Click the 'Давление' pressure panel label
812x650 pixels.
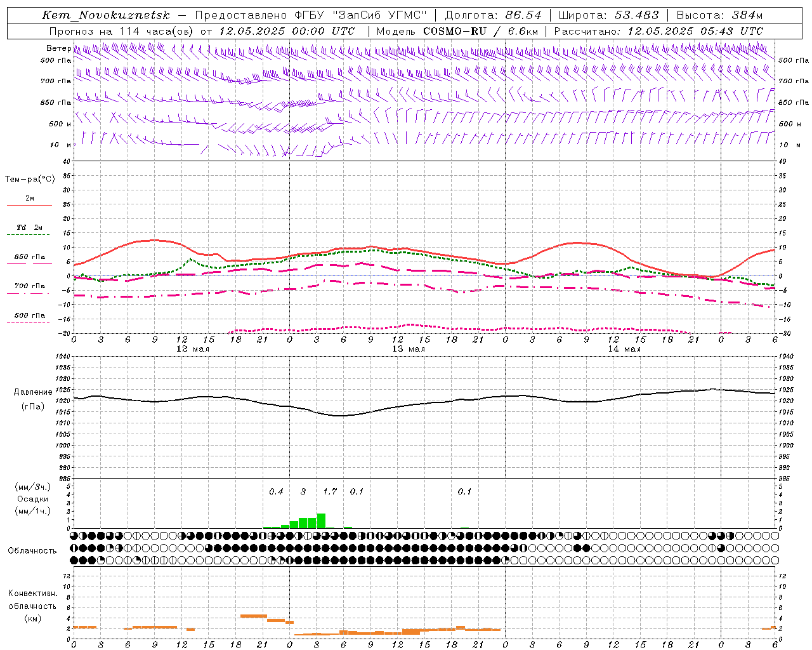click(x=32, y=392)
